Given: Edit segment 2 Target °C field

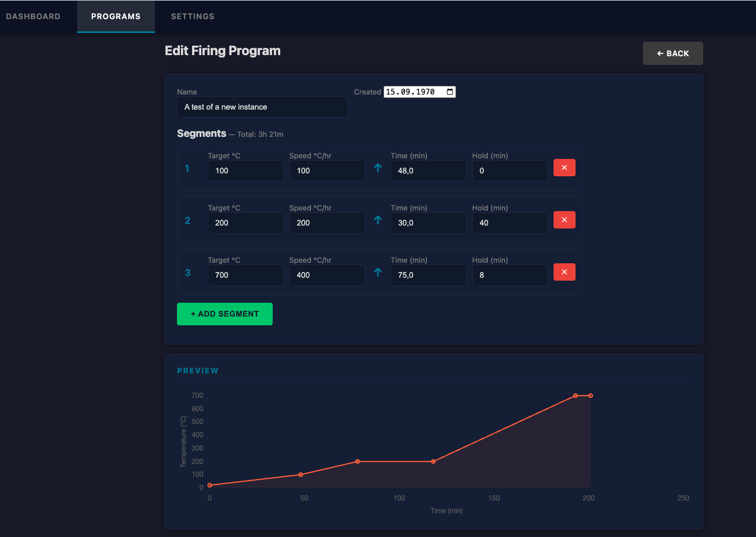Looking at the screenshot, I should point(245,223).
